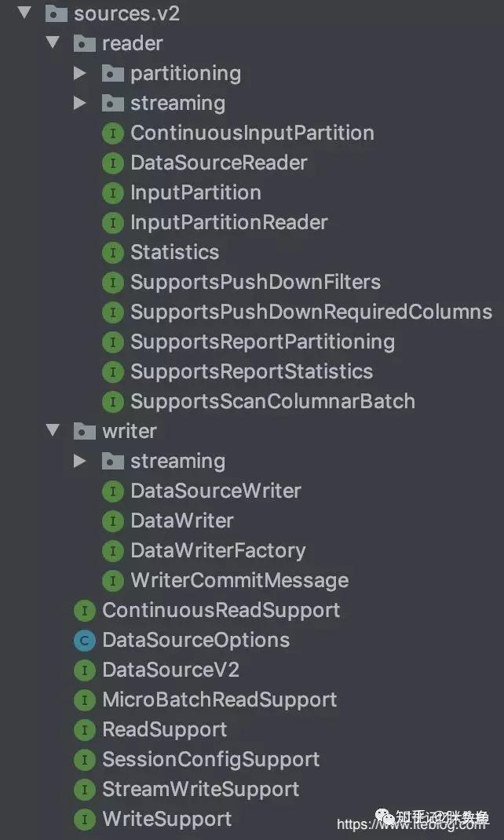Collapse the sources.v2 package

(x=24, y=12)
